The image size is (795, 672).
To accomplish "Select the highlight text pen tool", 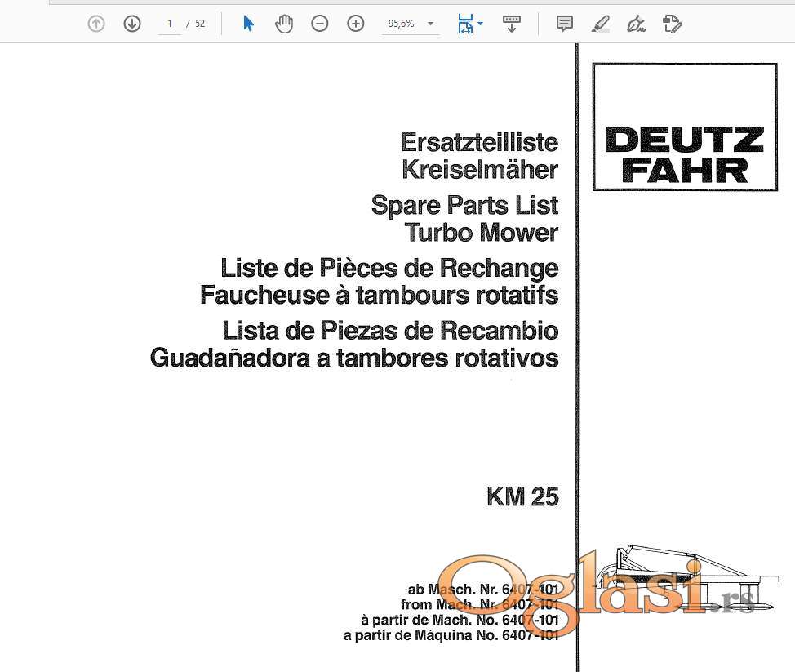I will [x=600, y=24].
